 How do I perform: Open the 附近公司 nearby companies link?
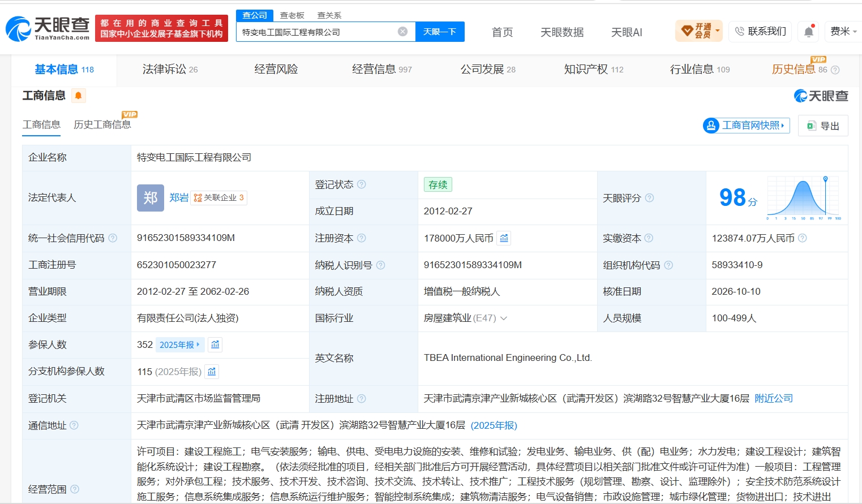(x=774, y=398)
